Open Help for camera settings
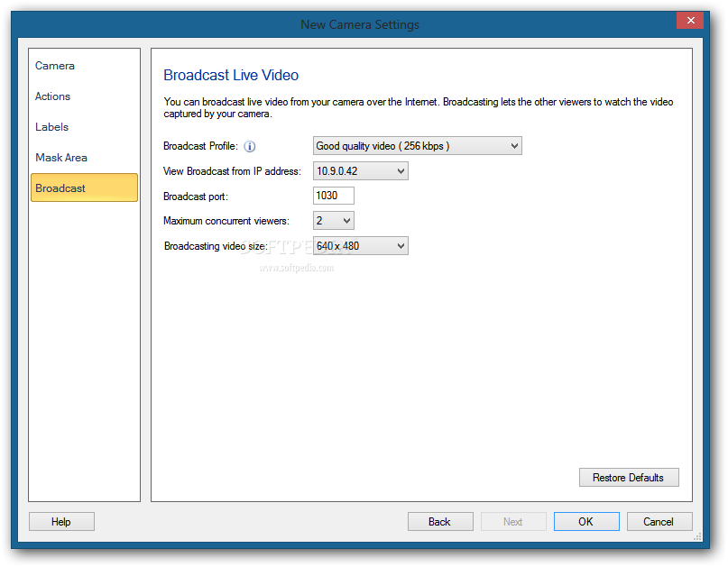Screen dimensions: 728x567 coord(61,522)
